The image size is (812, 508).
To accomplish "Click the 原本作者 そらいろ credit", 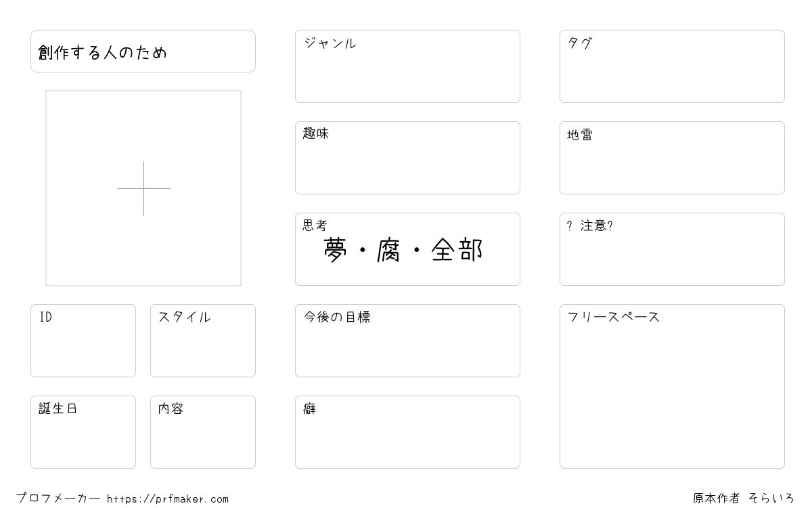I will tap(744, 499).
